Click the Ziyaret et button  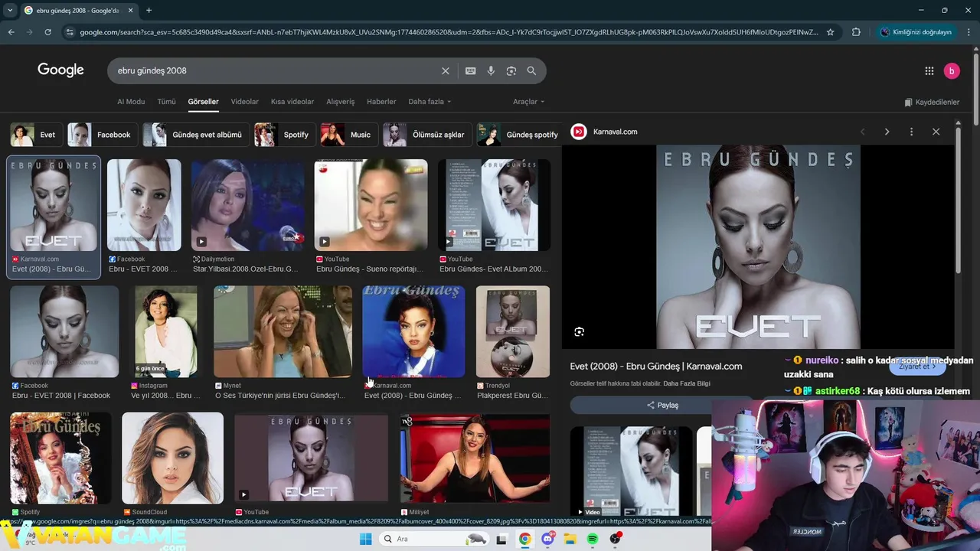pyautogui.click(x=918, y=367)
